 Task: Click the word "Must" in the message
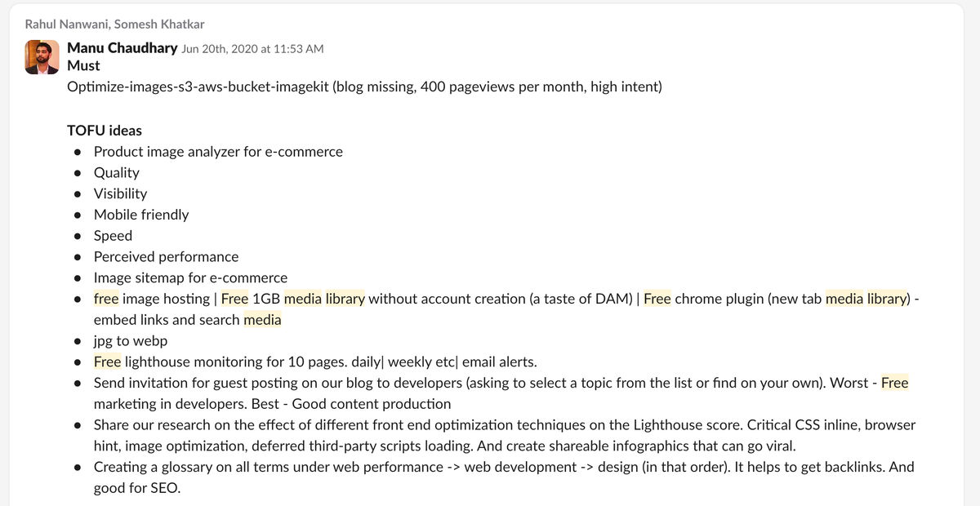[83, 65]
